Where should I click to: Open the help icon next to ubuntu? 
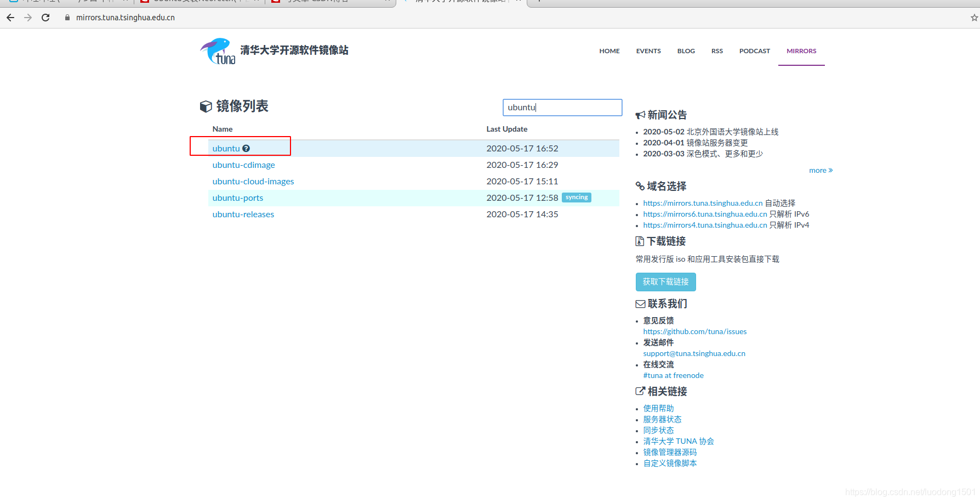(246, 148)
